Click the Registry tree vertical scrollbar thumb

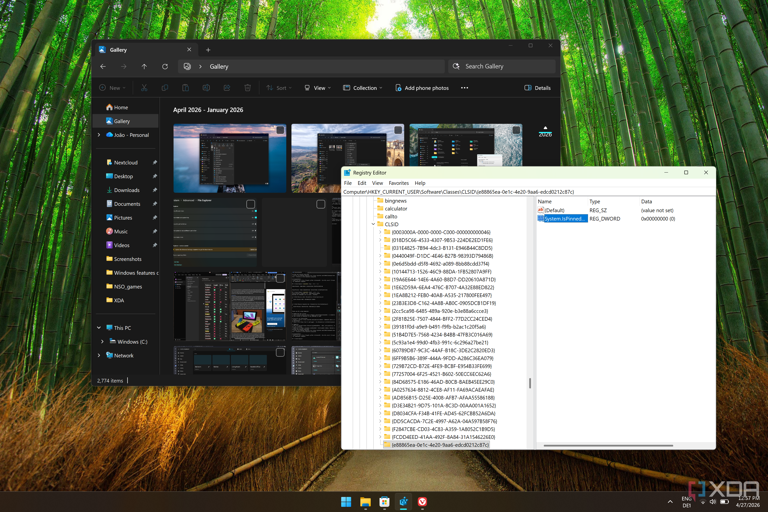pyautogui.click(x=530, y=383)
